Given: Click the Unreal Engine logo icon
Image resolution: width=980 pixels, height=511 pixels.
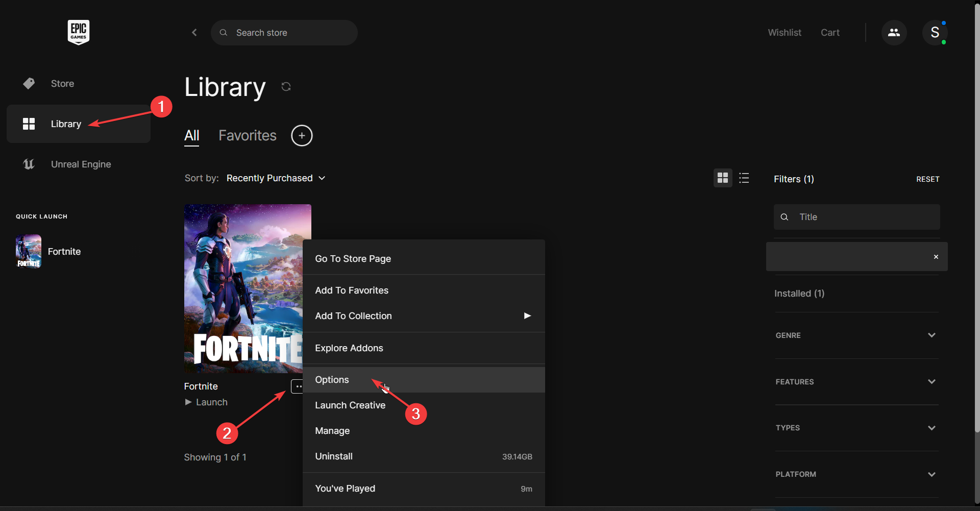Looking at the screenshot, I should [29, 164].
